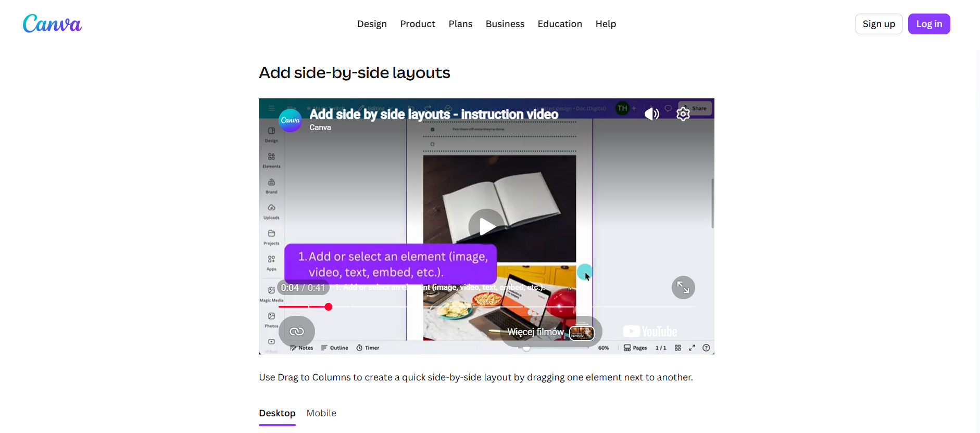The image size is (980, 433).
Task: Open the Plans navigation menu
Action: tap(460, 24)
